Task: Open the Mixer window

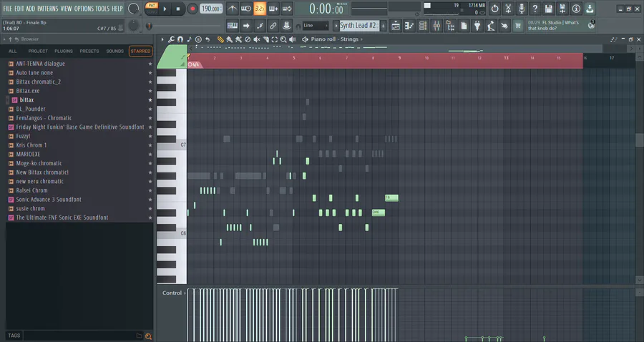Action: click(x=436, y=26)
